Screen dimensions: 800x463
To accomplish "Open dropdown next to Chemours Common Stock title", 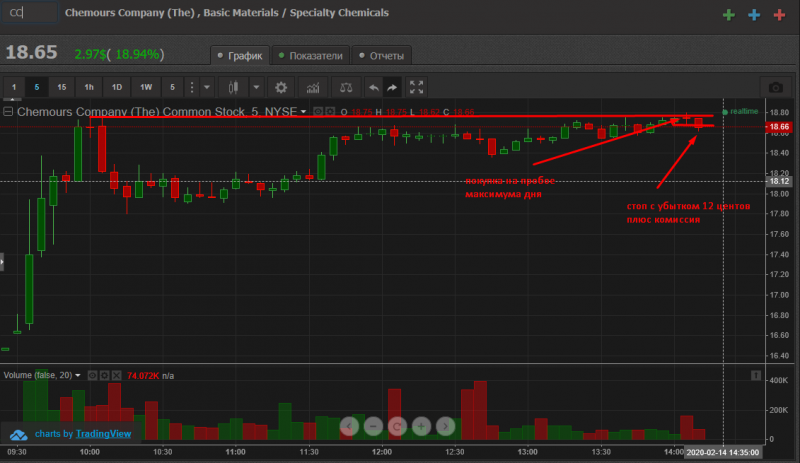I will tap(304, 111).
